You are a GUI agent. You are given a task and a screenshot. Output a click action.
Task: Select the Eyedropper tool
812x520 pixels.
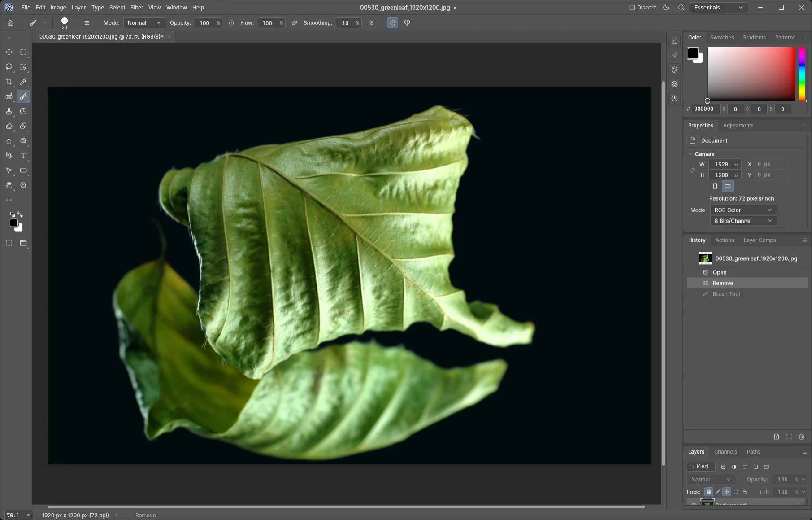click(x=23, y=82)
